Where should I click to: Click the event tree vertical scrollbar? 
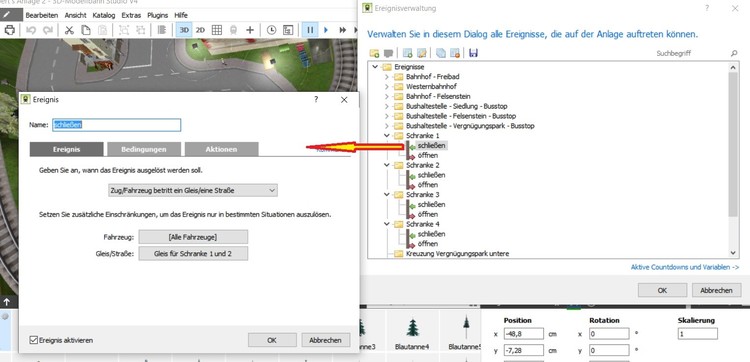734,159
